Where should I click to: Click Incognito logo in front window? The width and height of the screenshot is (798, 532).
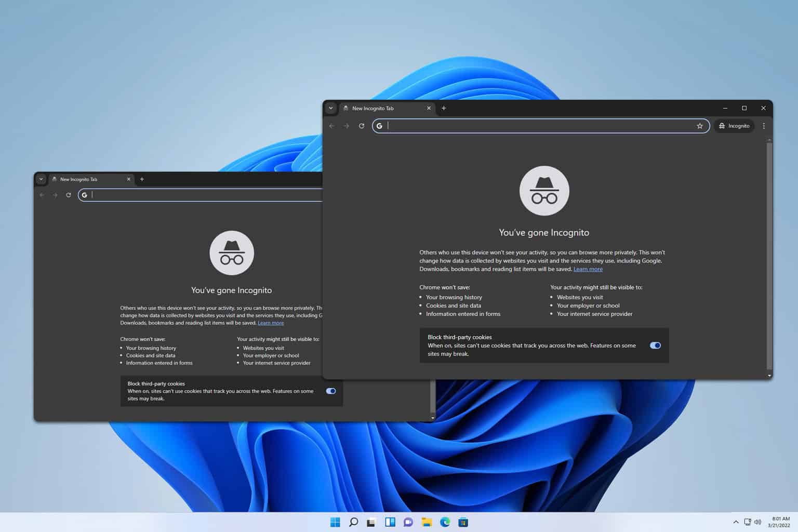tap(544, 191)
